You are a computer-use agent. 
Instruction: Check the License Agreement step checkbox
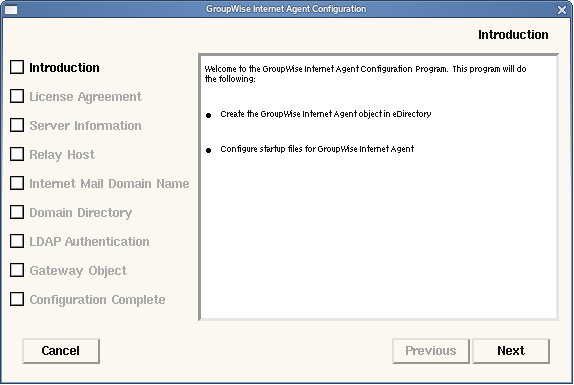point(17,96)
